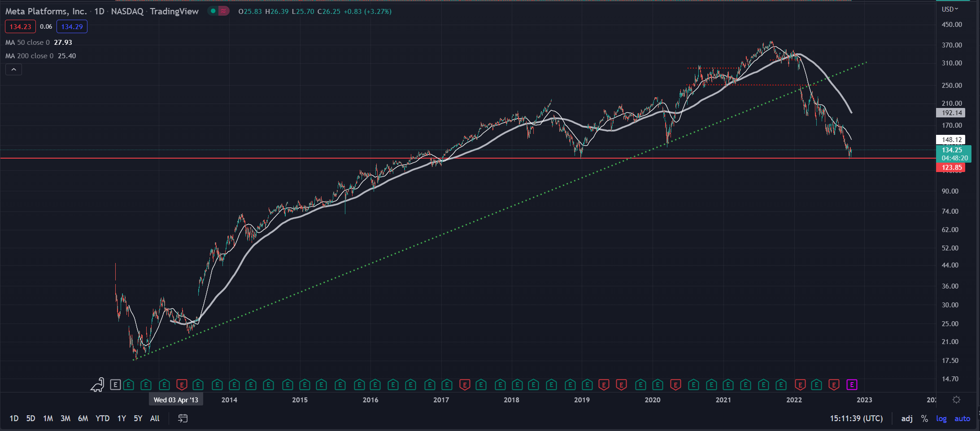Screen dimensions: 980x431
Task: Select the 1D date range
Action: (x=14, y=418)
